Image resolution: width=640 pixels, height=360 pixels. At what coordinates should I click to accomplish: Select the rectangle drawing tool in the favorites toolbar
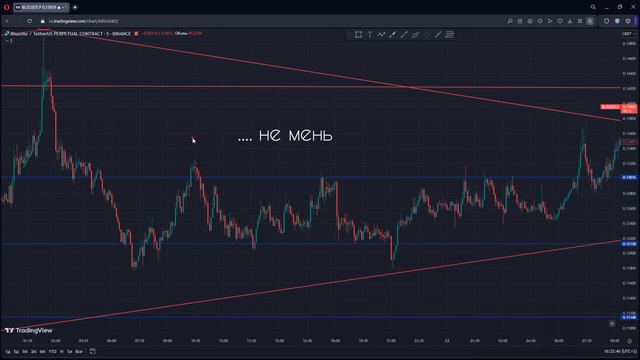tap(358, 35)
